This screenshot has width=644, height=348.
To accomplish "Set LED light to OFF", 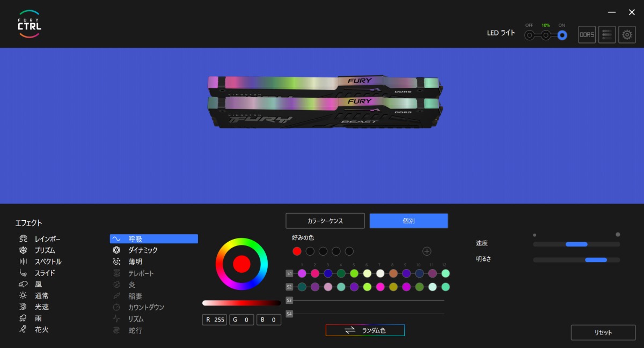I will [x=529, y=35].
